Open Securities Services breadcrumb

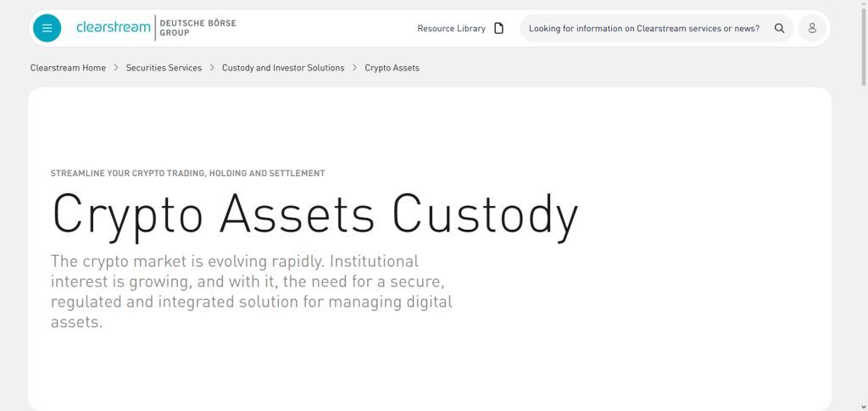(164, 68)
